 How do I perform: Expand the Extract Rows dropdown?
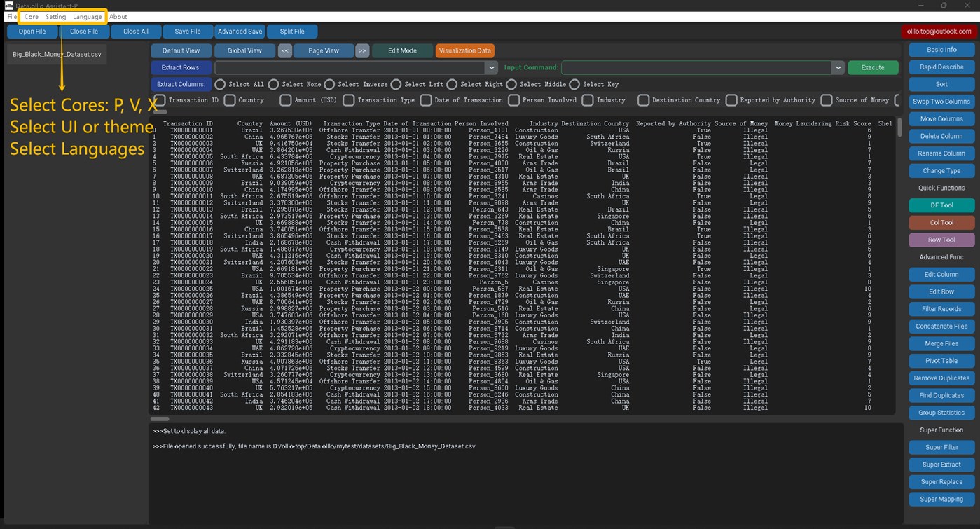(x=491, y=67)
